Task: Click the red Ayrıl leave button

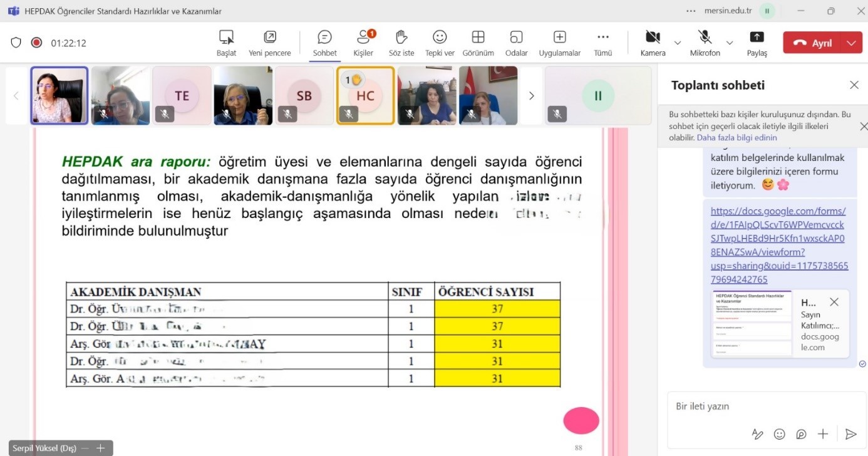Action: click(x=813, y=43)
